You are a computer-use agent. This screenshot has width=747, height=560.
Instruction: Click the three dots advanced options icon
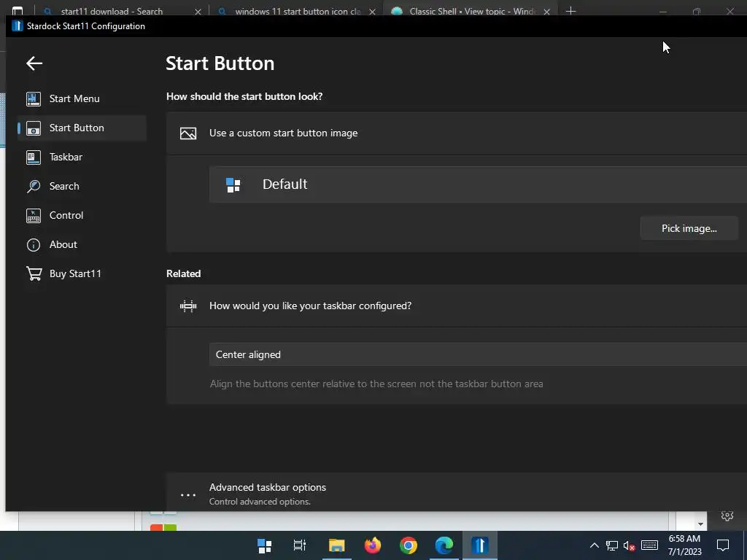pos(188,495)
